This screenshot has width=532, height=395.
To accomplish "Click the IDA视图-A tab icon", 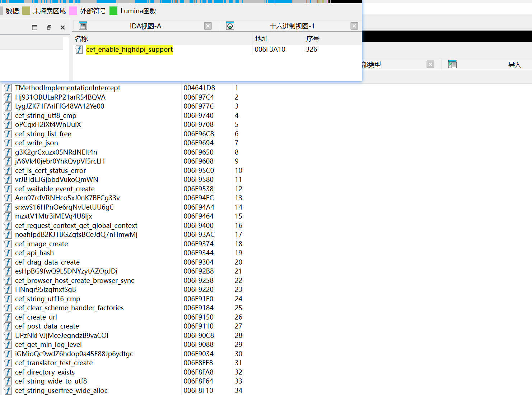I will click(x=83, y=26).
